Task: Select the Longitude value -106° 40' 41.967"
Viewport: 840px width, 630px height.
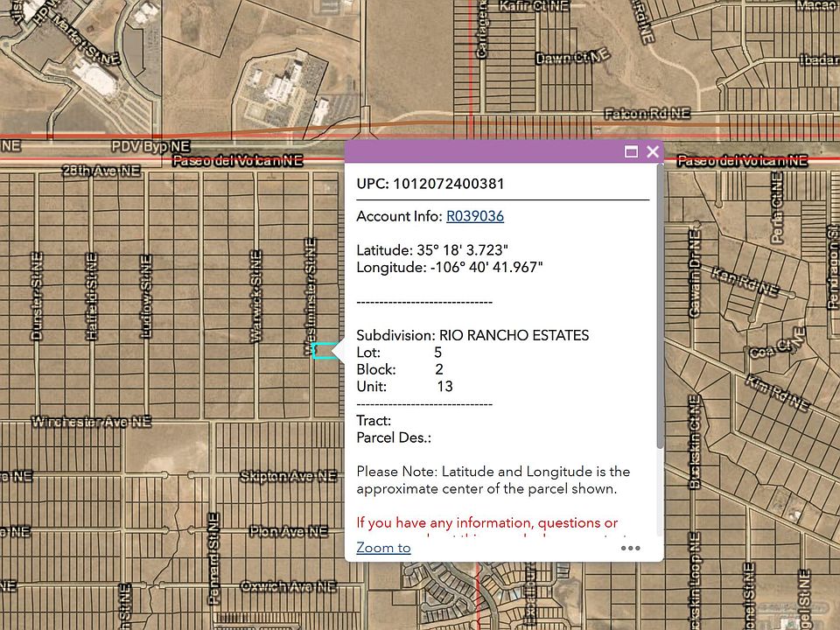Action: (x=486, y=268)
